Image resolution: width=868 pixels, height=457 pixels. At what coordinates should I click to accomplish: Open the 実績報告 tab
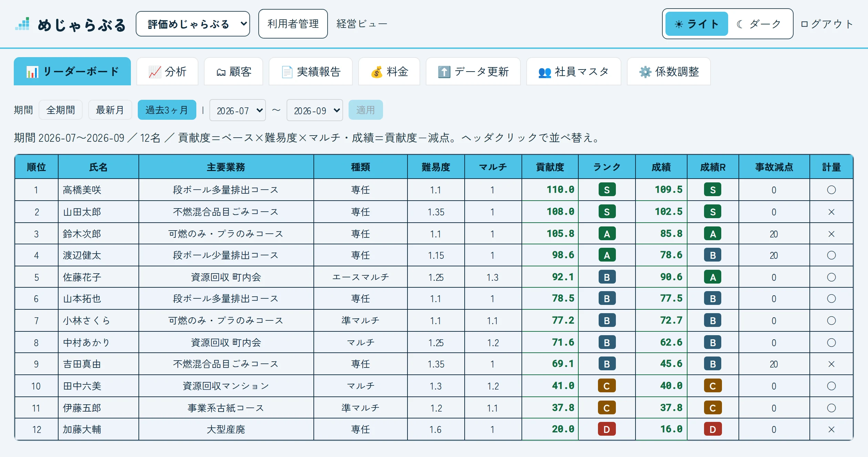(311, 71)
